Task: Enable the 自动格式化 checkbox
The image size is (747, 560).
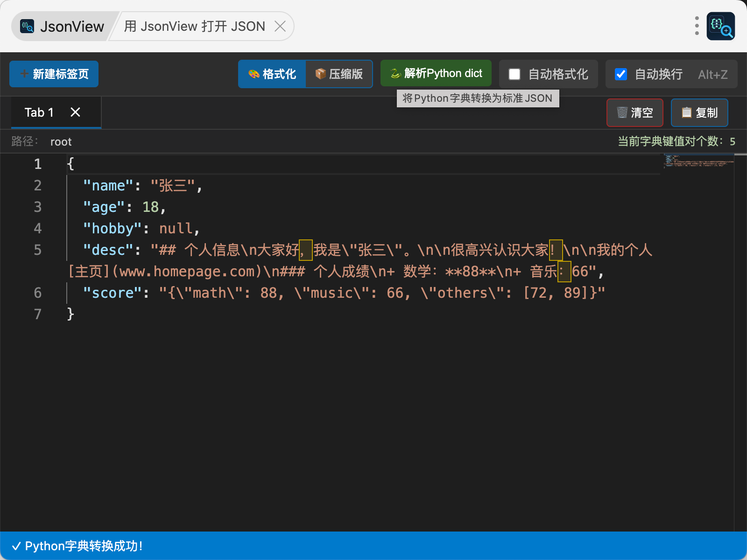Action: pyautogui.click(x=514, y=74)
